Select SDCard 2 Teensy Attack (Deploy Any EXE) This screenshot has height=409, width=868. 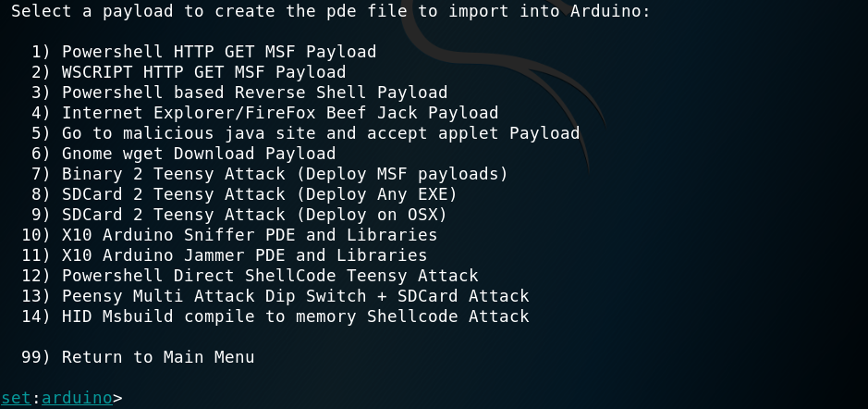pos(260,193)
